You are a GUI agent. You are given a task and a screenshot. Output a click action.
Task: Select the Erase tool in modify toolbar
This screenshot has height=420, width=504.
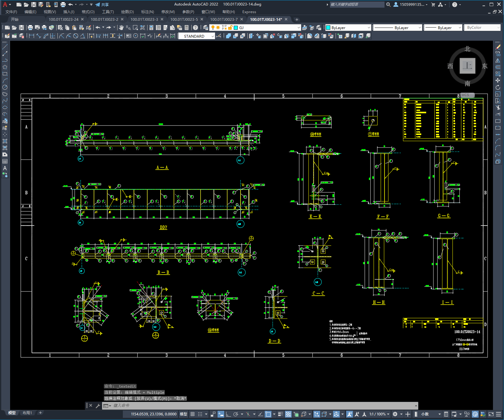[498, 47]
